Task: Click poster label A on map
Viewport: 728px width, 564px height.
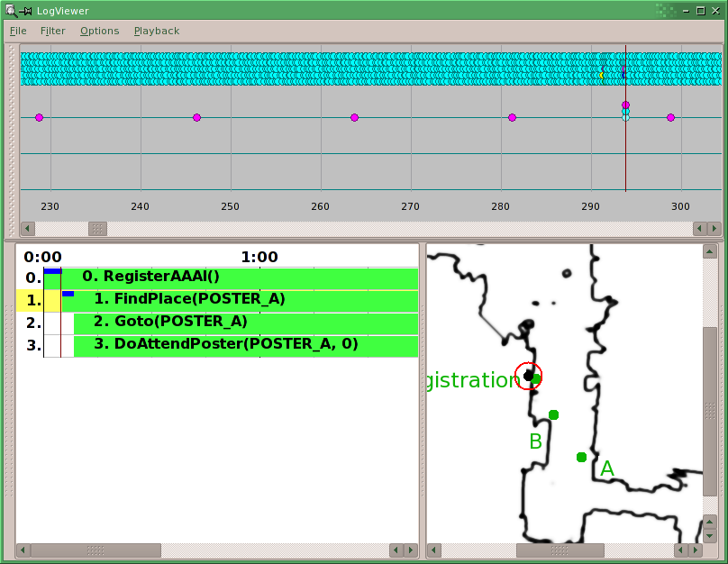Action: coord(607,468)
